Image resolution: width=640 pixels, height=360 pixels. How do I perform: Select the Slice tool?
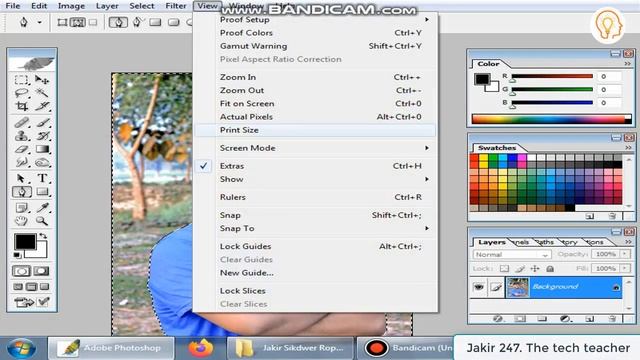[42, 107]
